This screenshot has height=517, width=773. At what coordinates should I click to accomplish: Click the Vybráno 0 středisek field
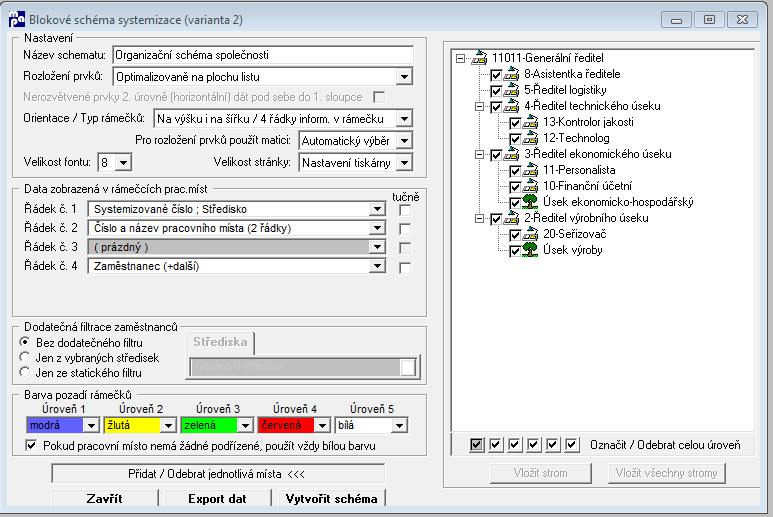tap(302, 367)
